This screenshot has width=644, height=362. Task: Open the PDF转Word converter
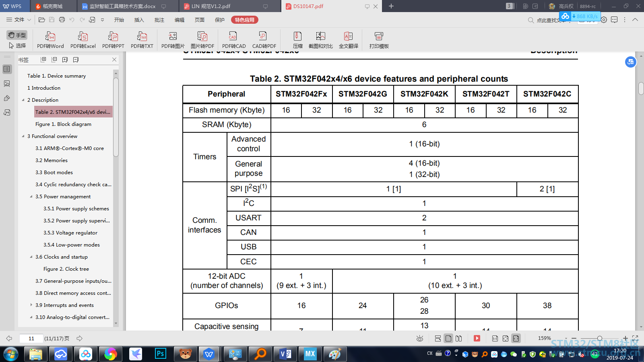click(50, 40)
